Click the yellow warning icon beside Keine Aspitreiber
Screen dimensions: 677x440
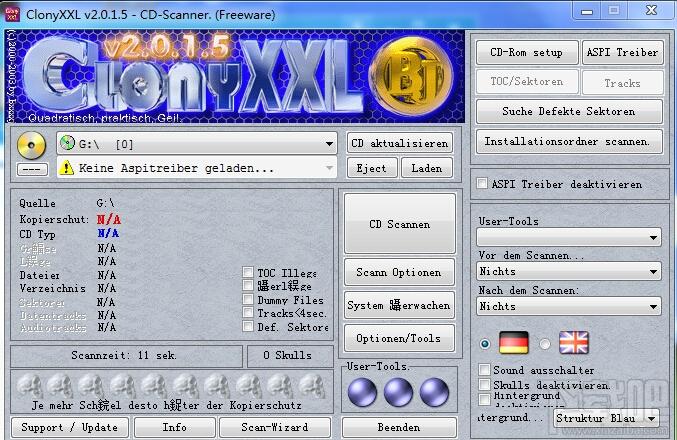(x=66, y=168)
